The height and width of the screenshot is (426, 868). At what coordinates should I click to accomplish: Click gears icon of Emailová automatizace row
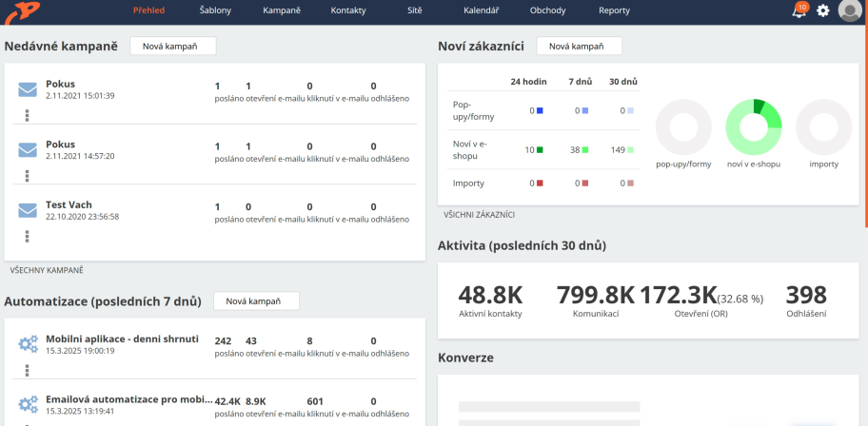pyautogui.click(x=28, y=405)
